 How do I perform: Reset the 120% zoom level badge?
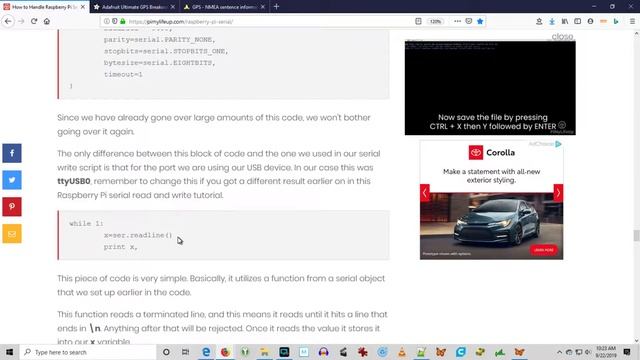pos(436,21)
